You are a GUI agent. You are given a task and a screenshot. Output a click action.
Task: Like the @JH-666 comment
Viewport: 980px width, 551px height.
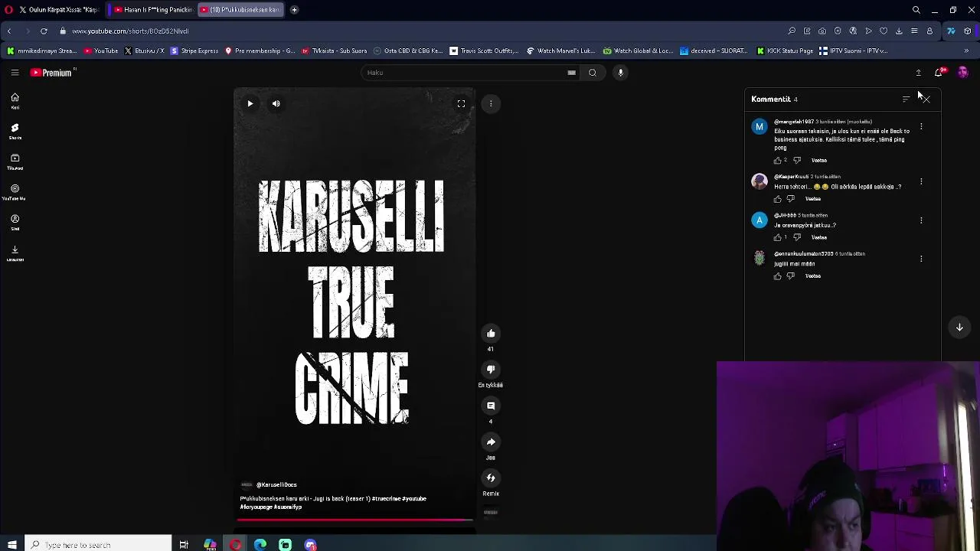pos(778,237)
